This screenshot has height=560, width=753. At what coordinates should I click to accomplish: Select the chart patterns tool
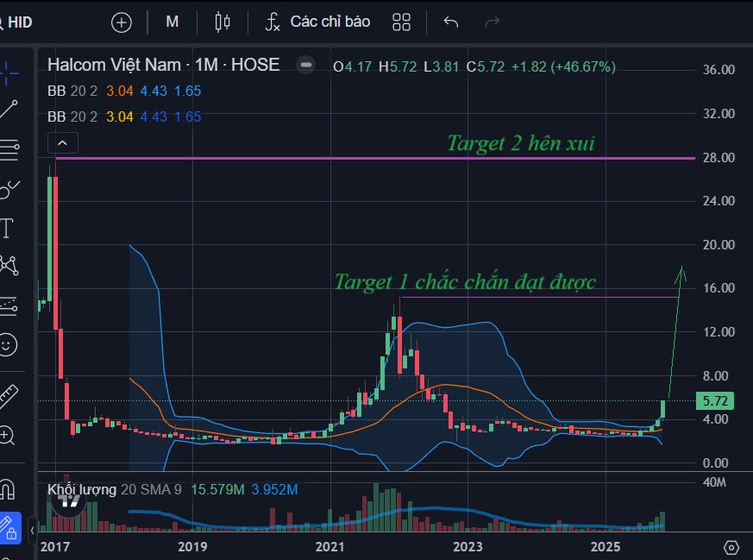pos(9,265)
